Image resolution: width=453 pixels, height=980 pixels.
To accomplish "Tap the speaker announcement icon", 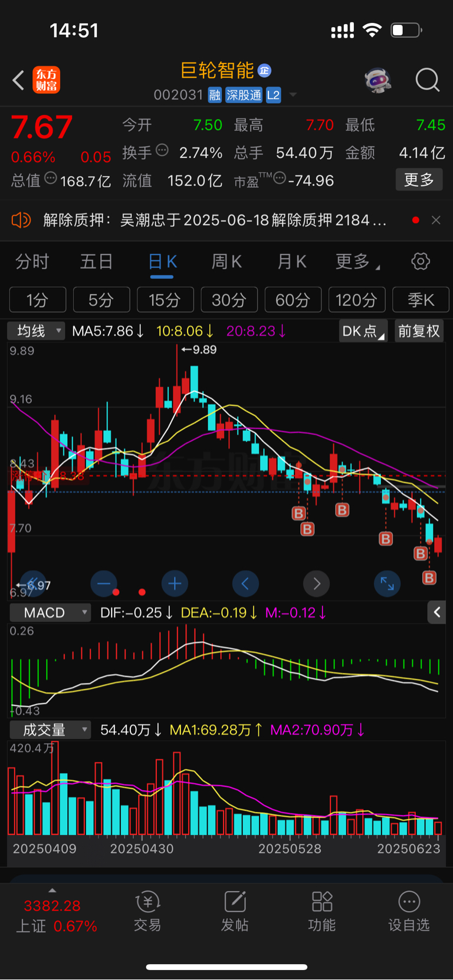I will pos(21,220).
